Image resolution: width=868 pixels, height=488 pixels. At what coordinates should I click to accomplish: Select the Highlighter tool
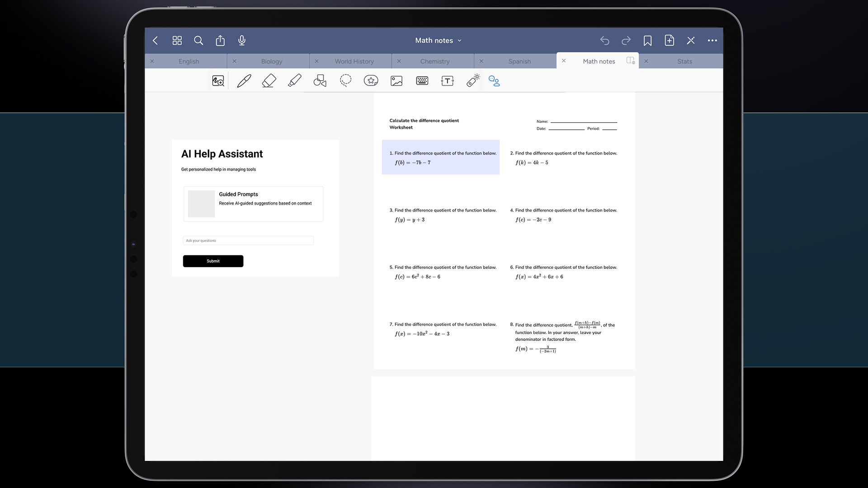click(x=294, y=81)
